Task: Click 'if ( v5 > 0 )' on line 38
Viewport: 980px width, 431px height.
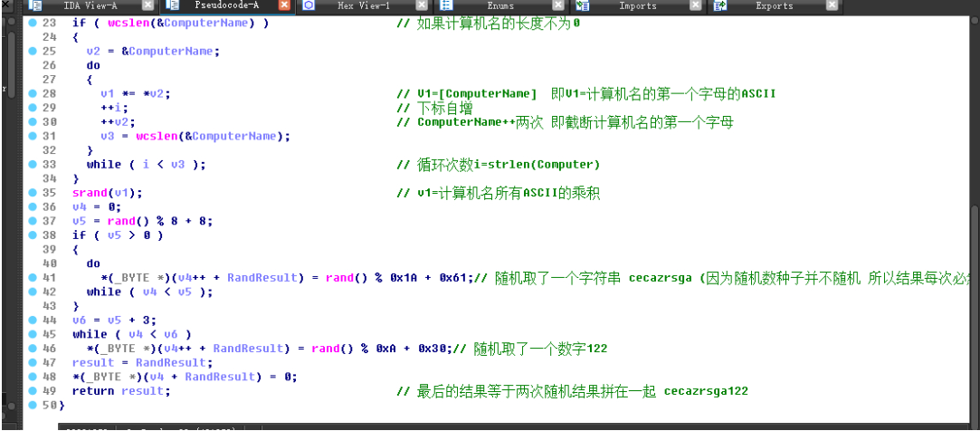Action: point(118,235)
